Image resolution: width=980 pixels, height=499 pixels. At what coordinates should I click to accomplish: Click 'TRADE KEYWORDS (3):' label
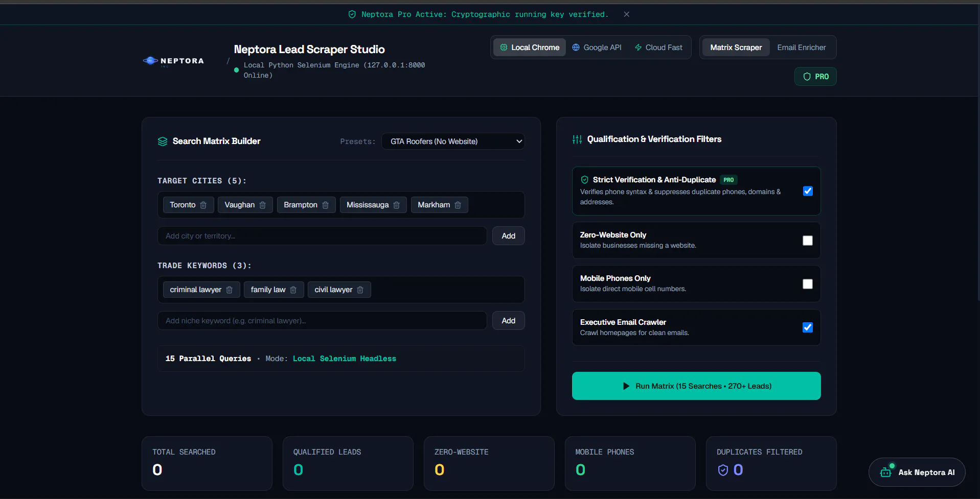(x=204, y=266)
